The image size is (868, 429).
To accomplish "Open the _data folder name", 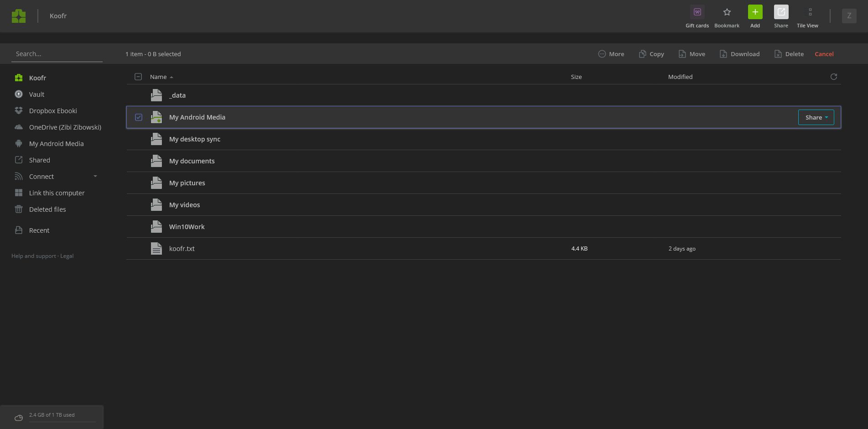I will coord(177,95).
